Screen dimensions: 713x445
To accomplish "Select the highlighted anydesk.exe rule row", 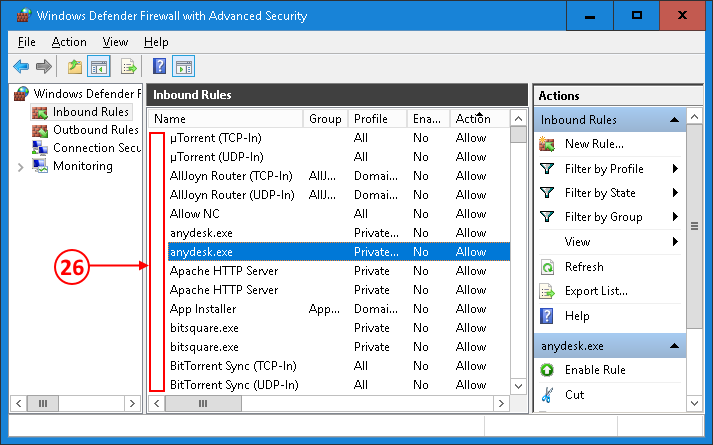I will (339, 252).
